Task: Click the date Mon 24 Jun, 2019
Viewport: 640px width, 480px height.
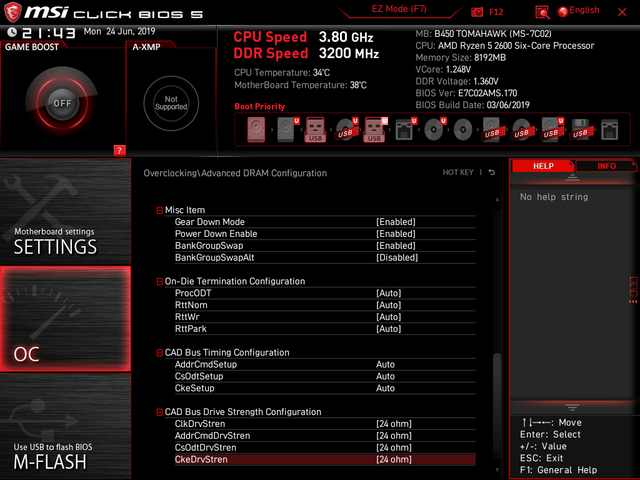Action: point(119,31)
